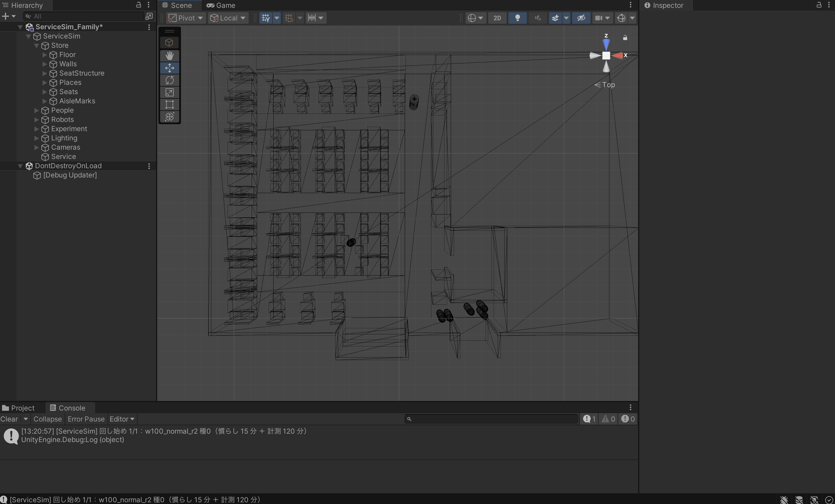The width and height of the screenshot is (835, 504).
Task: Select the Rect tool
Action: [x=169, y=105]
